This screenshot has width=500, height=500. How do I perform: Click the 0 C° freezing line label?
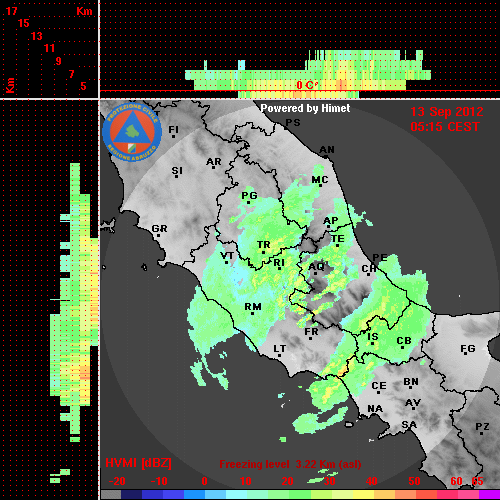click(x=307, y=85)
